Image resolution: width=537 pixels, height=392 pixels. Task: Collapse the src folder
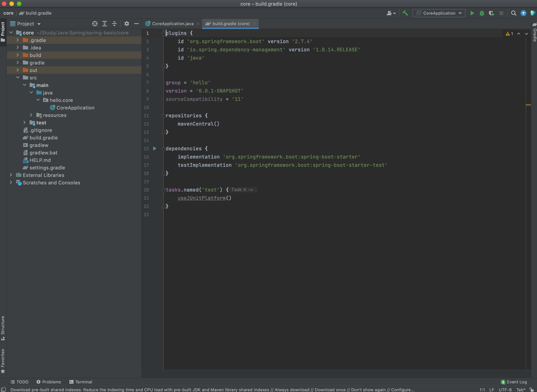pyautogui.click(x=18, y=77)
